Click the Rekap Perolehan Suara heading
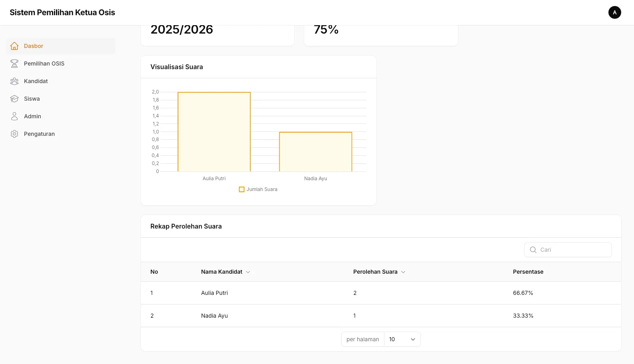 click(186, 226)
